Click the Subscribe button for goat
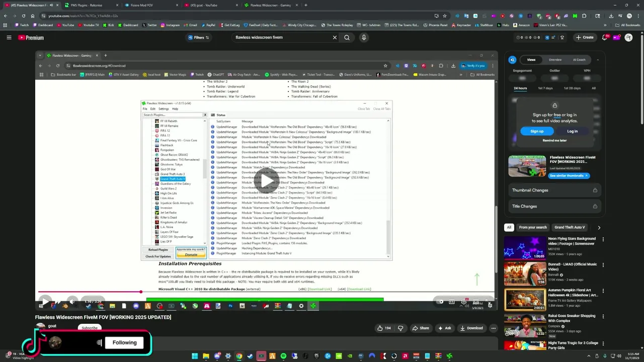The image size is (644, 362). (90, 328)
